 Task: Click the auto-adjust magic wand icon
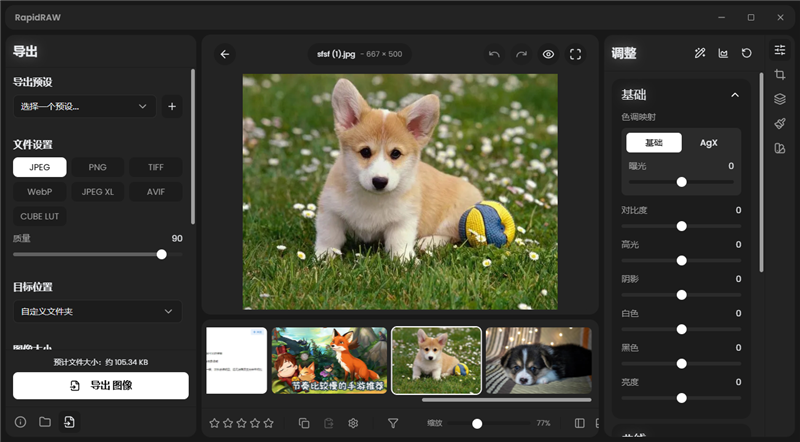point(700,53)
